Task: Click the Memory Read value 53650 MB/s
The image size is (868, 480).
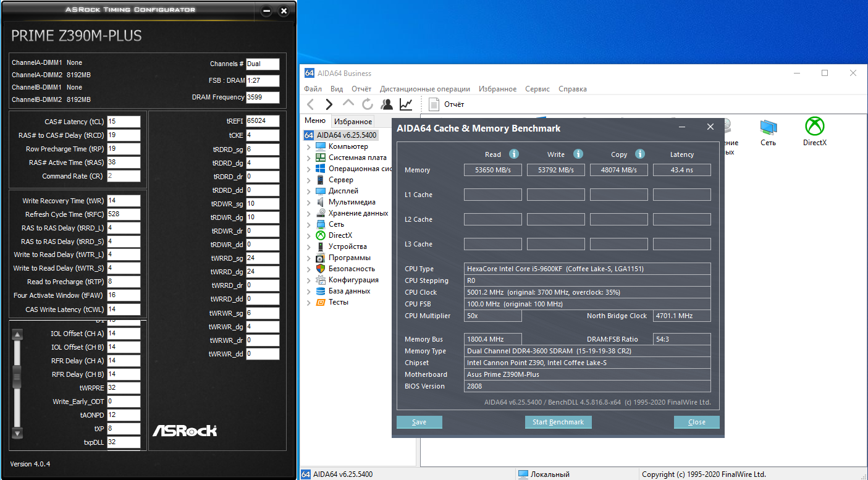Action: click(x=493, y=170)
